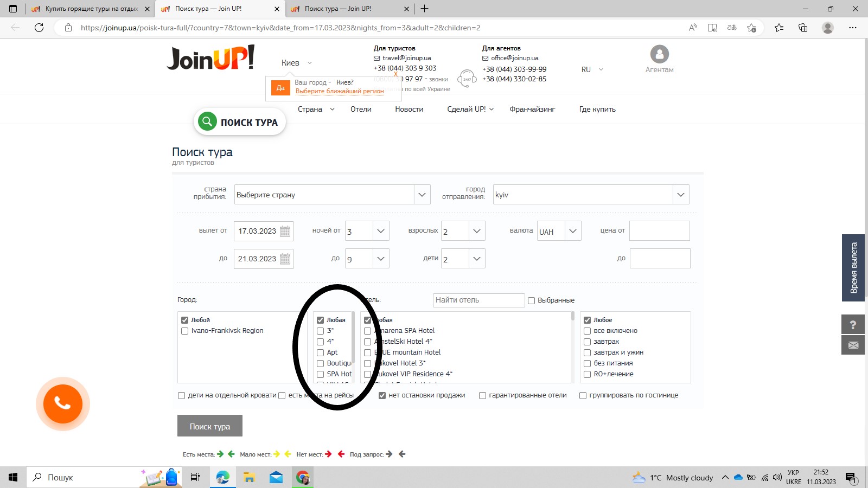Open the calendar for end date 21.03.2023
This screenshot has width=868, height=488.
(x=285, y=259)
